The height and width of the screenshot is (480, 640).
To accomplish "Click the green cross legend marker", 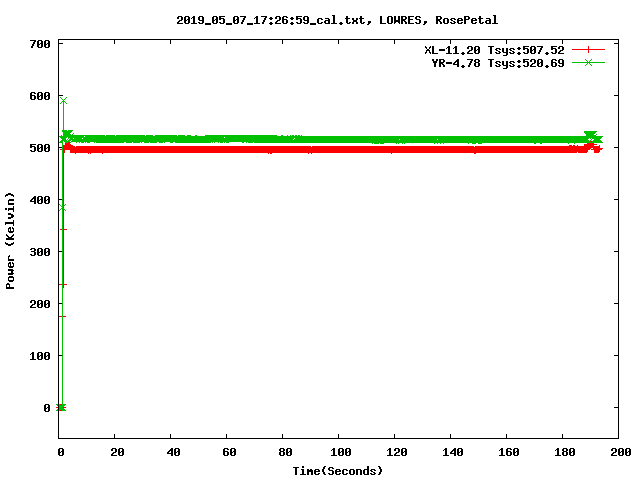I will (x=588, y=62).
